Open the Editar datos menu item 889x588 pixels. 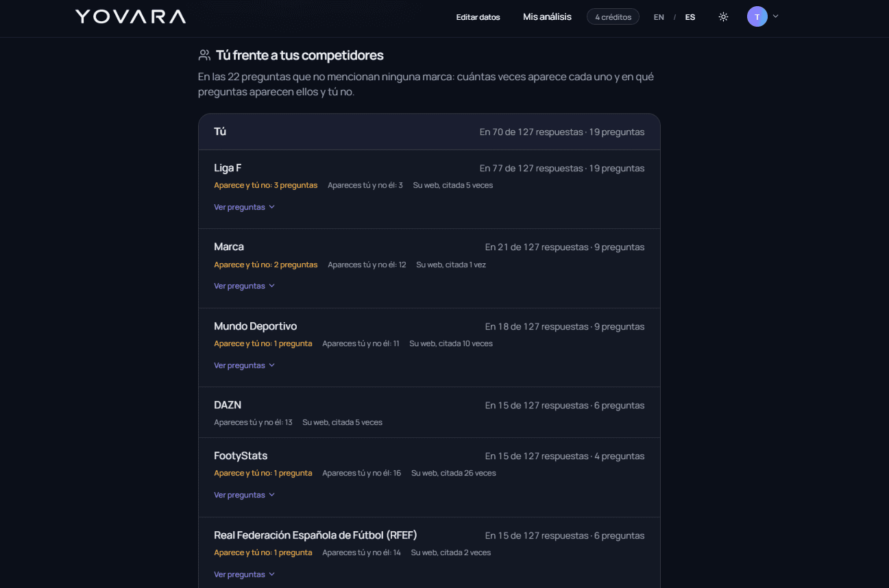(478, 17)
